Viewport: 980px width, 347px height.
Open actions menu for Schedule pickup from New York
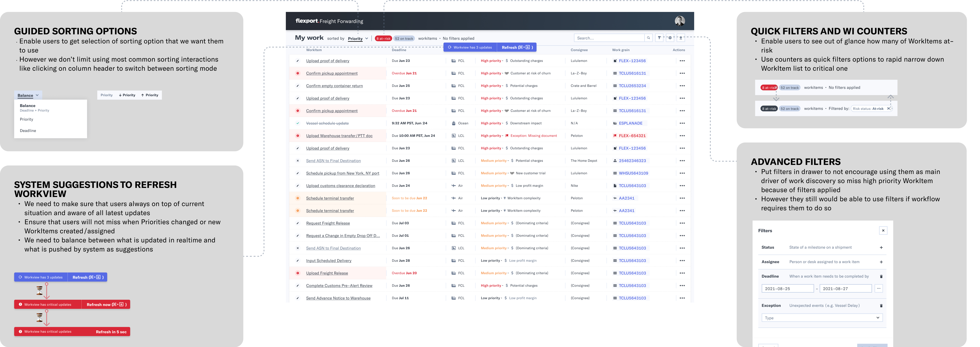point(682,173)
